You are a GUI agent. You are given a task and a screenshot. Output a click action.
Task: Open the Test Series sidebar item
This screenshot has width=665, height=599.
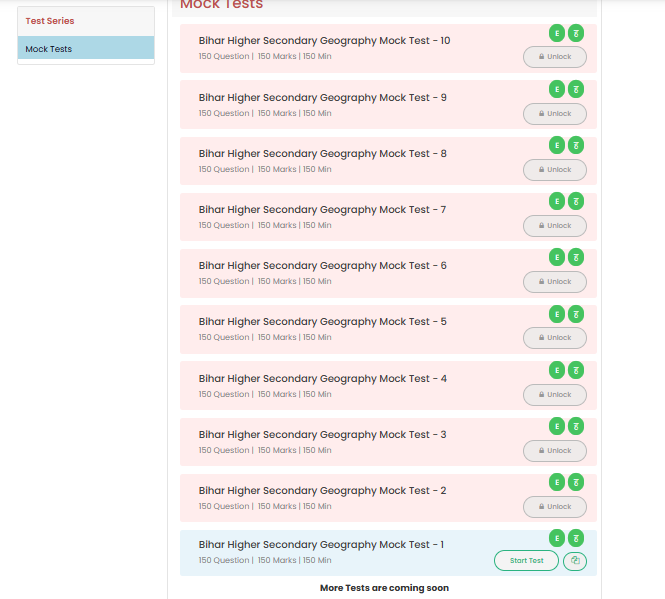tap(50, 21)
